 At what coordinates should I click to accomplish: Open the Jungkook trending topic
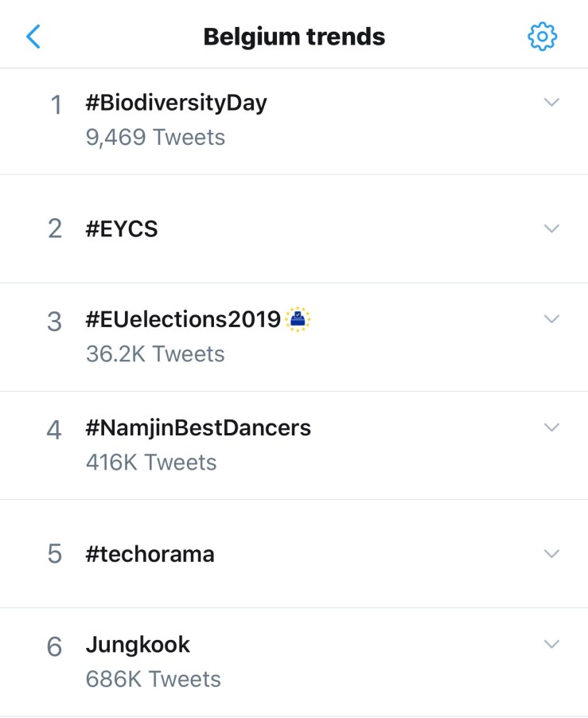pos(138,644)
